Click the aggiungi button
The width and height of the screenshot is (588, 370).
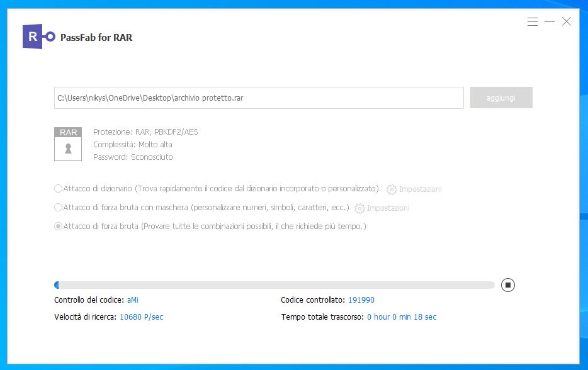click(x=501, y=98)
